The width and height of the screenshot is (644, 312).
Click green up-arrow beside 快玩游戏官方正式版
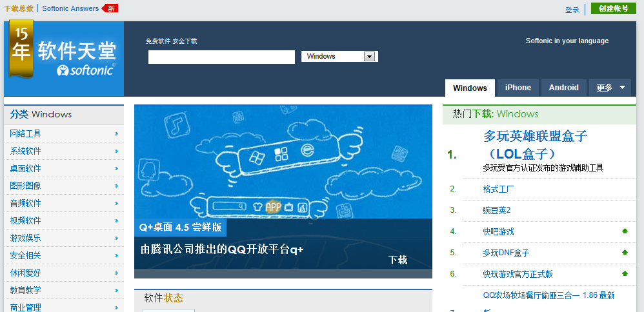coord(625,273)
